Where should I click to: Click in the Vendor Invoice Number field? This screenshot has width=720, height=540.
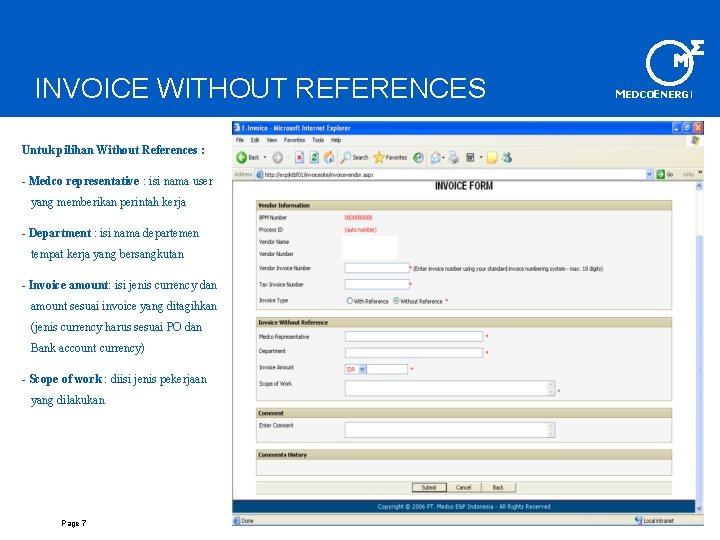coord(377,268)
